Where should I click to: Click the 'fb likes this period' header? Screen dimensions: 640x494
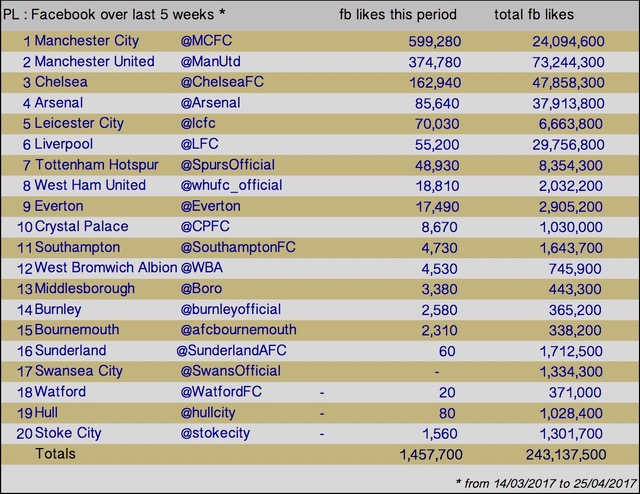click(398, 15)
